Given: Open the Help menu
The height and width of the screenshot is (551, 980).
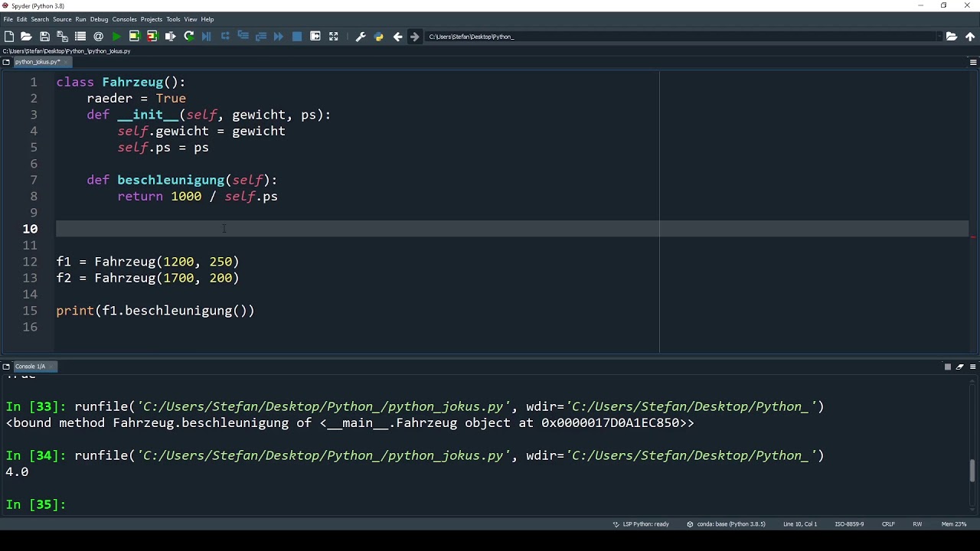Looking at the screenshot, I should pos(207,19).
